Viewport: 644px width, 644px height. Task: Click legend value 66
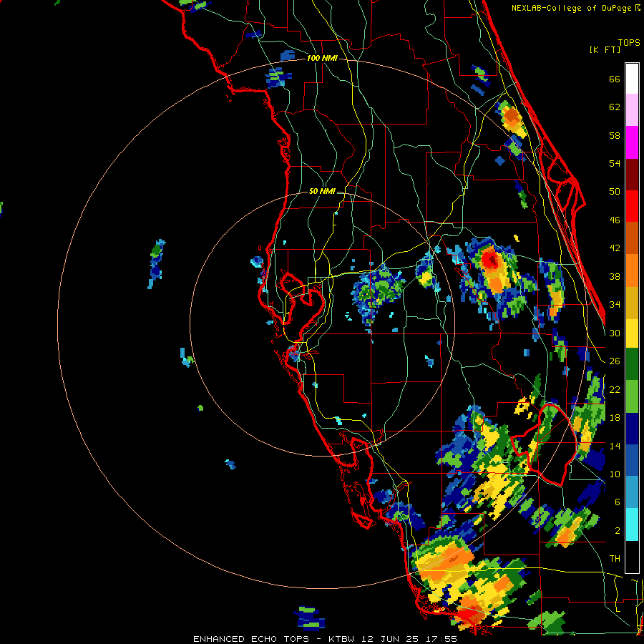(x=615, y=79)
